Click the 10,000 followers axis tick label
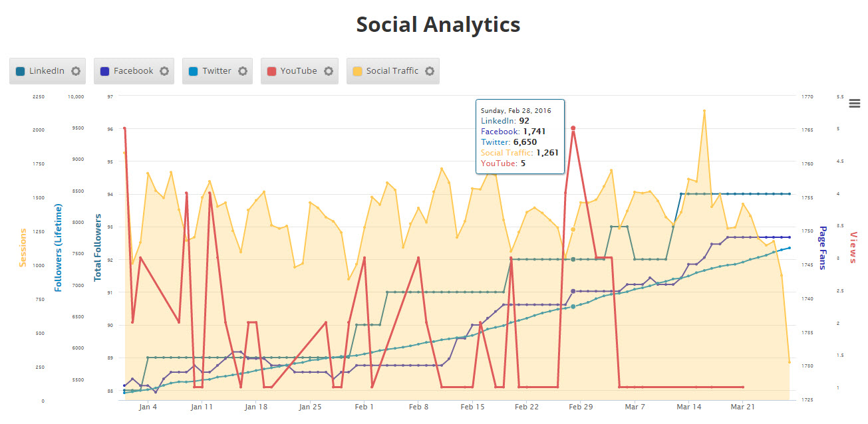Screen dimensions: 868x424 point(76,96)
